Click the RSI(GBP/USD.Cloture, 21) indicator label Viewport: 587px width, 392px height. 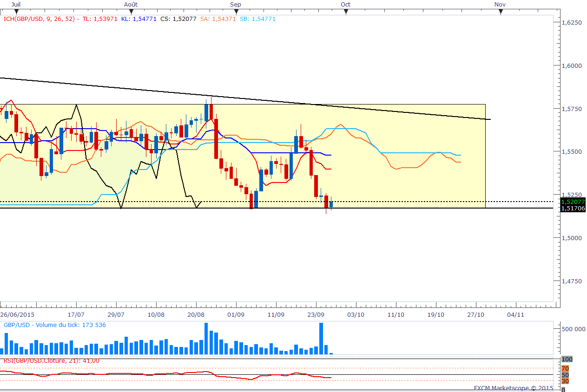(x=51, y=361)
